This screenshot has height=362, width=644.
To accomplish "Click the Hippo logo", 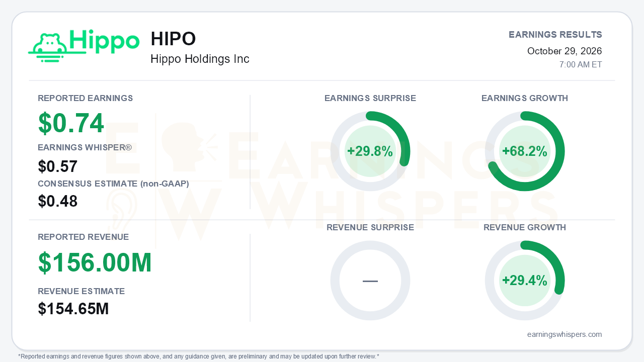I will pos(84,45).
